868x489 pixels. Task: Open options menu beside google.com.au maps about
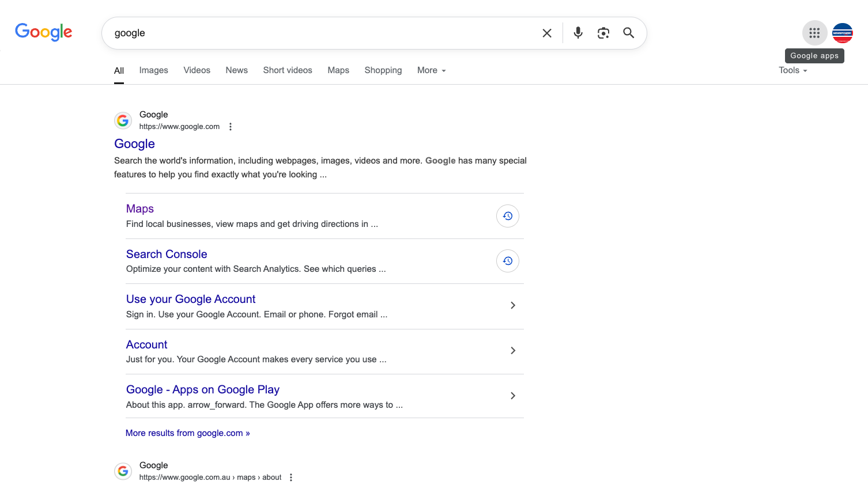pyautogui.click(x=291, y=477)
